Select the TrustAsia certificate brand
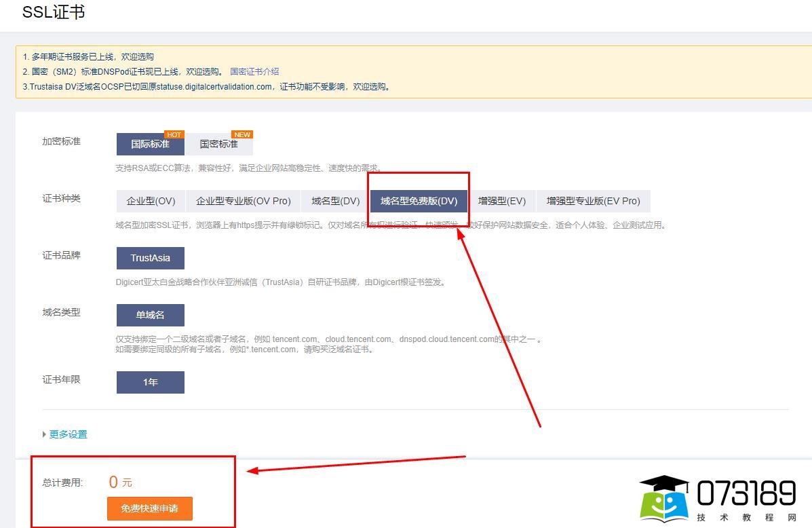 (150, 258)
